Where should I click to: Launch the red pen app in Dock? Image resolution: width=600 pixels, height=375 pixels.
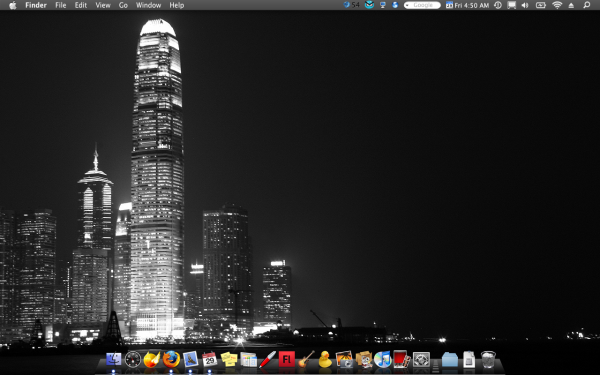click(267, 359)
